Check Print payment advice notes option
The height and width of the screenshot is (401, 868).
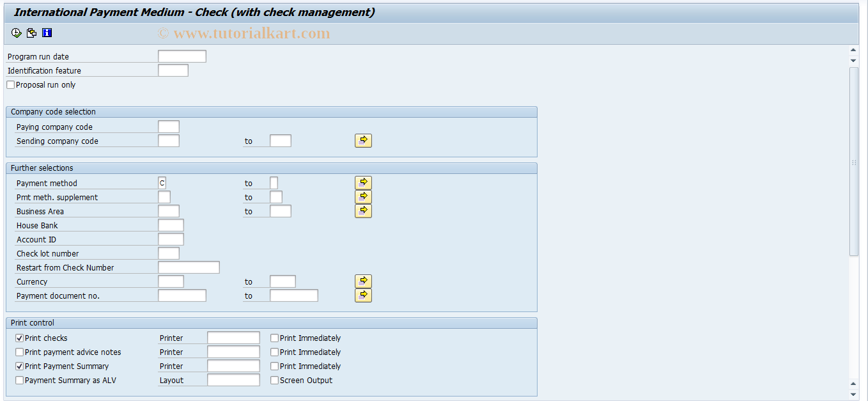20,352
